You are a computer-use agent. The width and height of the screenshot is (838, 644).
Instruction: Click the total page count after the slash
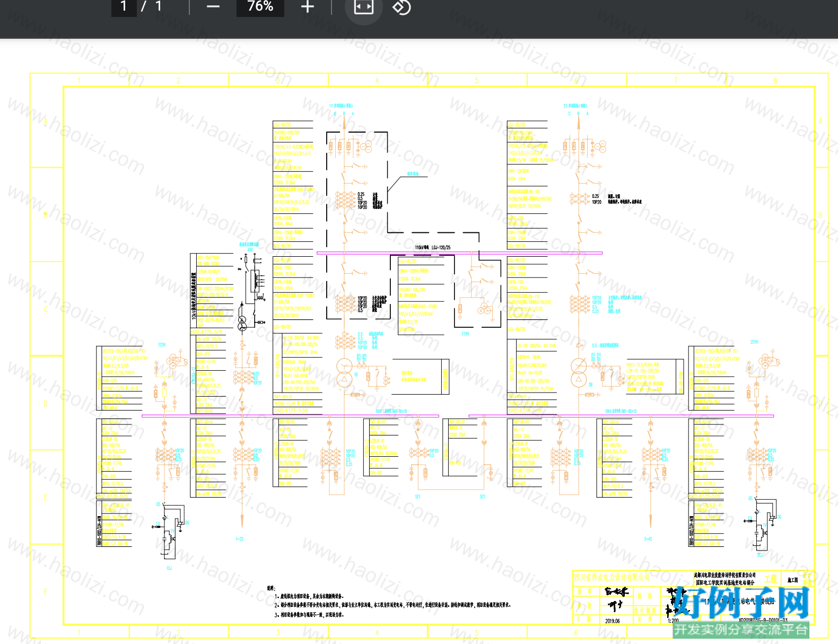pos(159,6)
